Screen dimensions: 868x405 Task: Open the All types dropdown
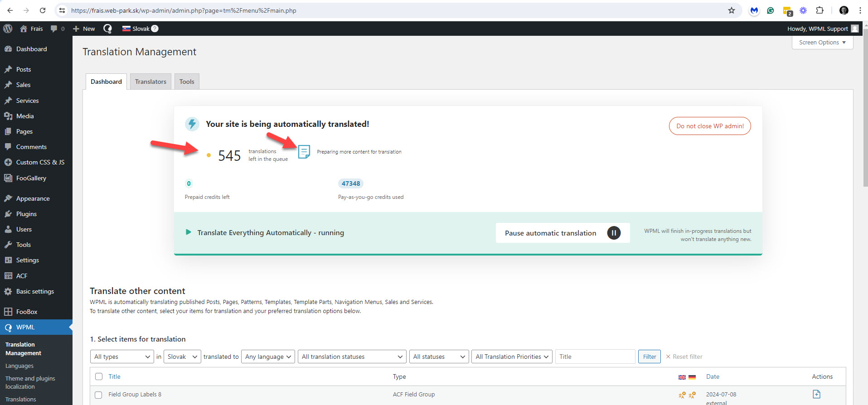pyautogui.click(x=122, y=357)
